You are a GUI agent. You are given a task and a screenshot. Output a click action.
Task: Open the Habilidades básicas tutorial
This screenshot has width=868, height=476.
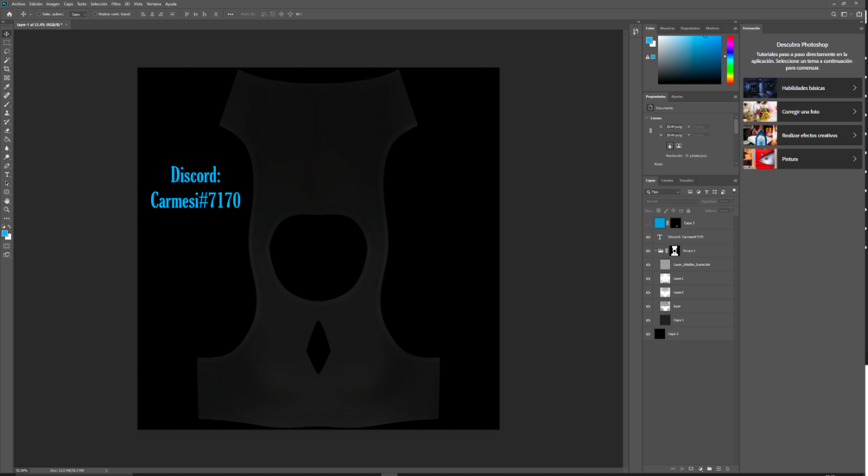point(802,88)
